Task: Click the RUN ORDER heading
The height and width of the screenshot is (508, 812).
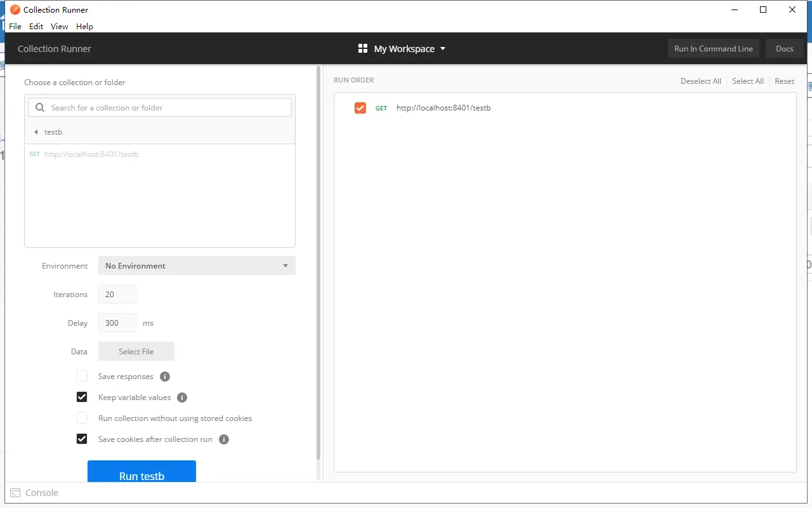Action: pyautogui.click(x=354, y=80)
